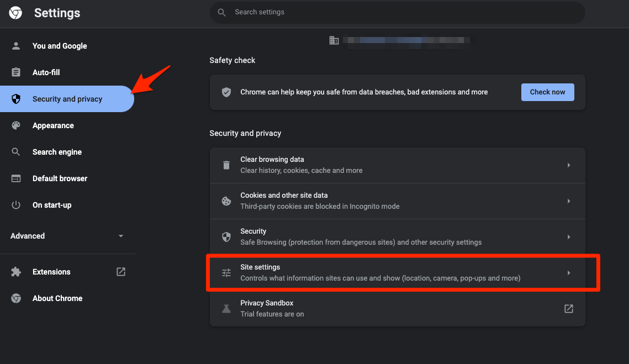Click the shield icon in Security row
Image resolution: width=629 pixels, height=364 pixels.
pos(226,237)
